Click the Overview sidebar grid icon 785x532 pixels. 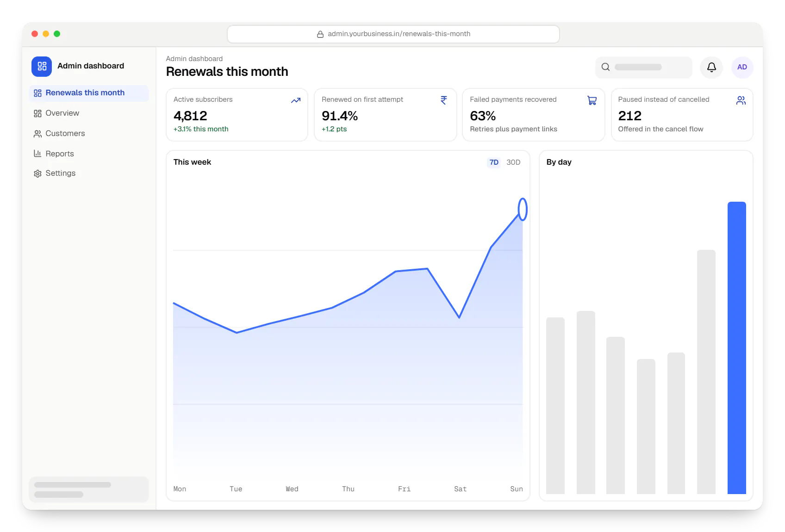click(x=37, y=113)
